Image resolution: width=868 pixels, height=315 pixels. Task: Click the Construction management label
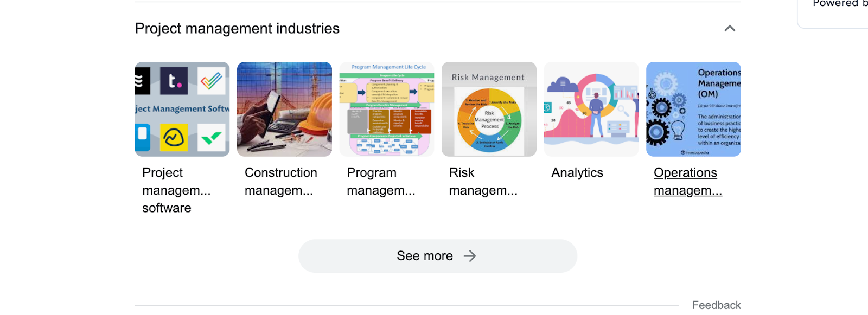pos(280,182)
